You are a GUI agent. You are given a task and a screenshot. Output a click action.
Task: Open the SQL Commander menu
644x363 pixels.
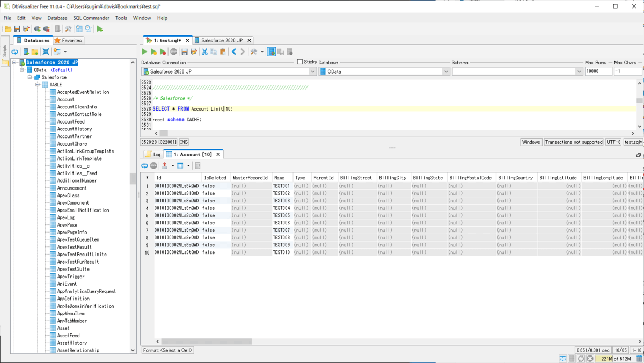[91, 18]
